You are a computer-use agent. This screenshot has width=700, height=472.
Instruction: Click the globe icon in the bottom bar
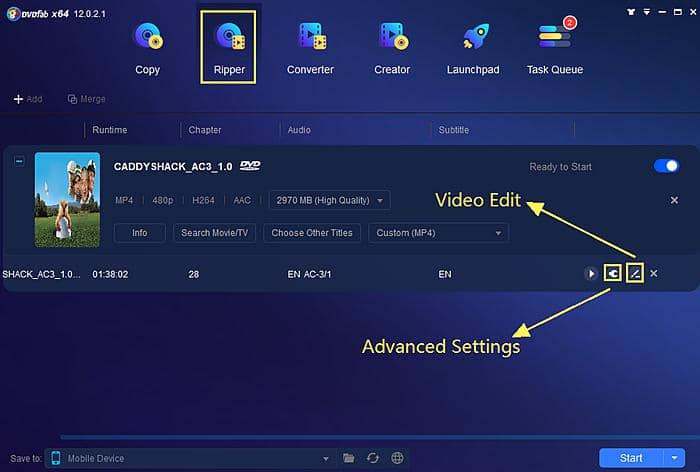click(x=397, y=458)
